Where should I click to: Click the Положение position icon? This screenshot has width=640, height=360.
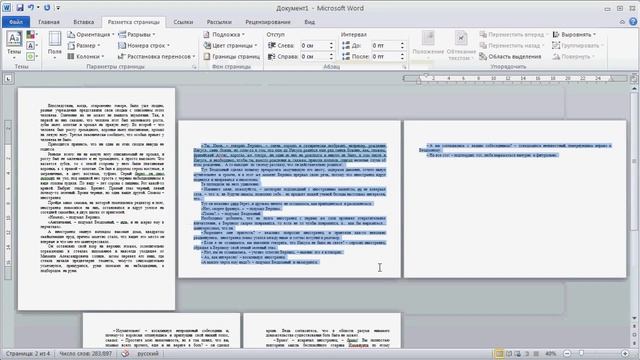coord(428,39)
